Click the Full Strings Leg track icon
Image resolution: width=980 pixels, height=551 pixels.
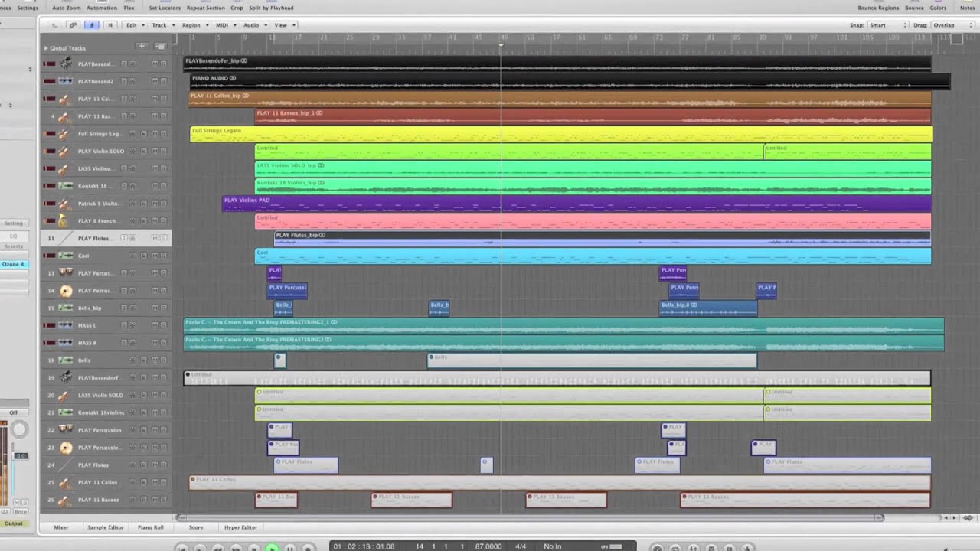tap(66, 134)
